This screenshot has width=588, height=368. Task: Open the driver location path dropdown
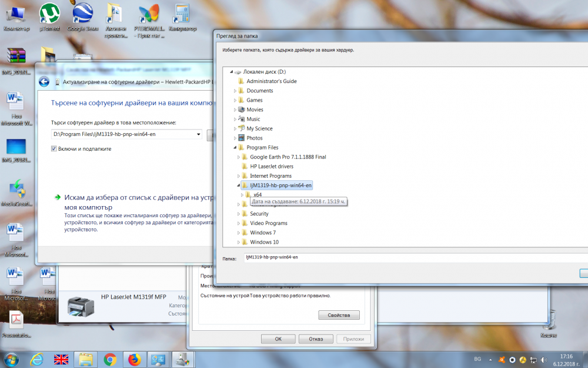tap(198, 134)
